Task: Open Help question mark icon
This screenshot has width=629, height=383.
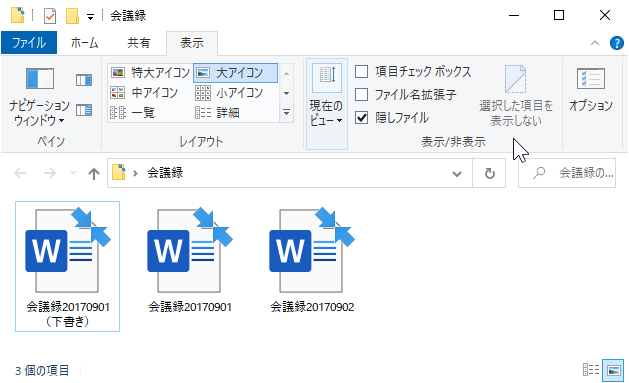Action: 617,43
